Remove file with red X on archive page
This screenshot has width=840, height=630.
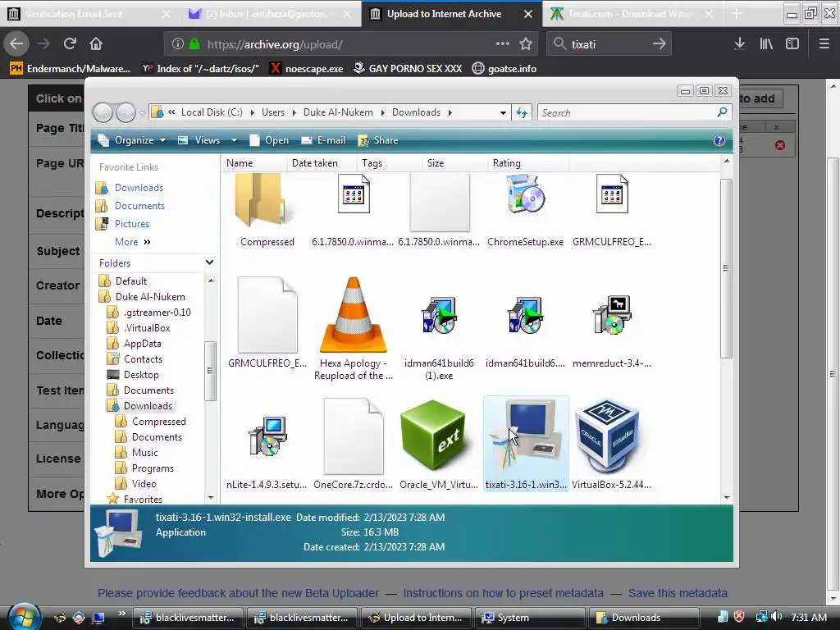pyautogui.click(x=780, y=145)
